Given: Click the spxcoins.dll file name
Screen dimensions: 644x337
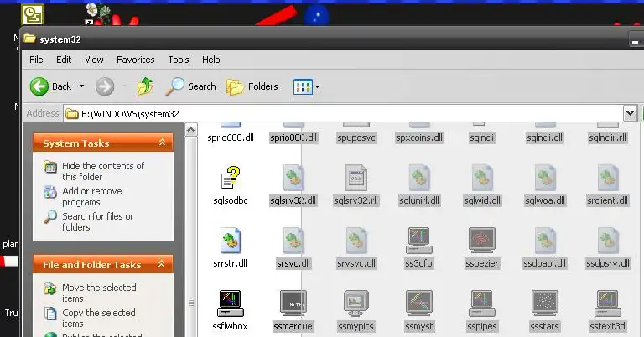Looking at the screenshot, I should point(419,137).
